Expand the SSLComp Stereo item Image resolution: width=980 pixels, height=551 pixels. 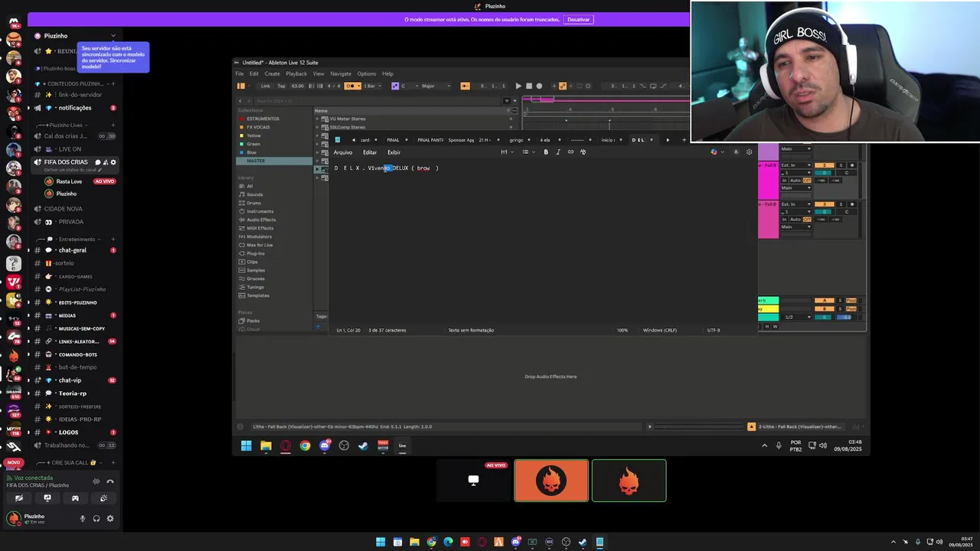[x=318, y=127]
